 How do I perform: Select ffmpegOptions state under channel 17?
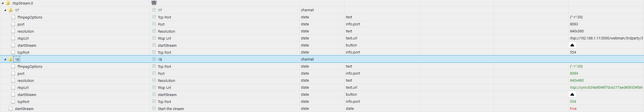pyautogui.click(x=30, y=17)
